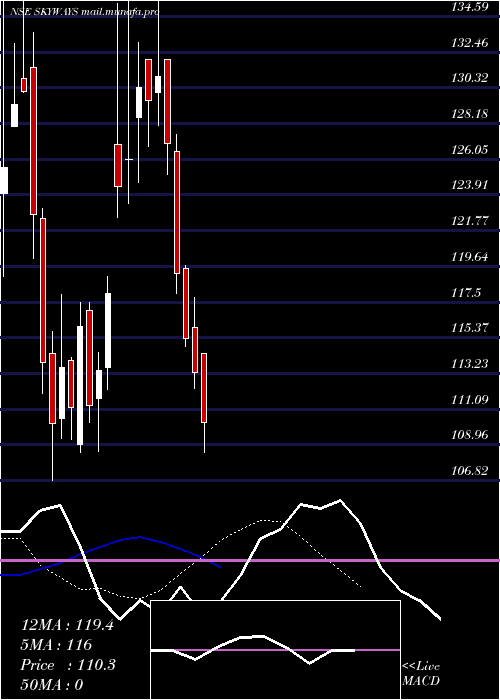Click the Live MACD inset chart

tap(275, 650)
